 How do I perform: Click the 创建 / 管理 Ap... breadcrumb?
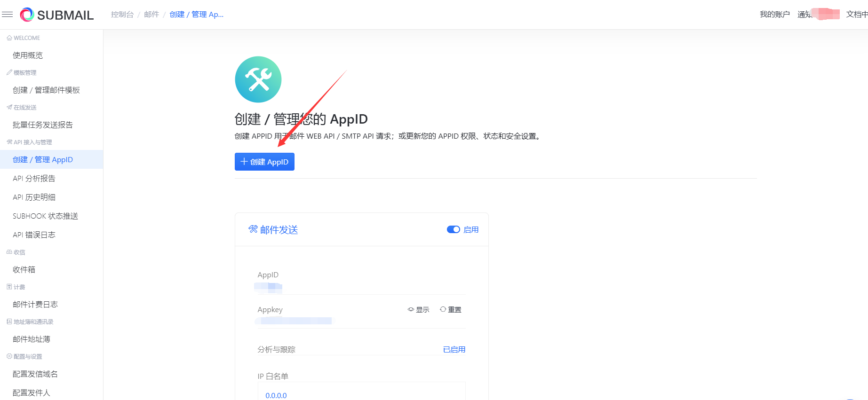(x=197, y=15)
